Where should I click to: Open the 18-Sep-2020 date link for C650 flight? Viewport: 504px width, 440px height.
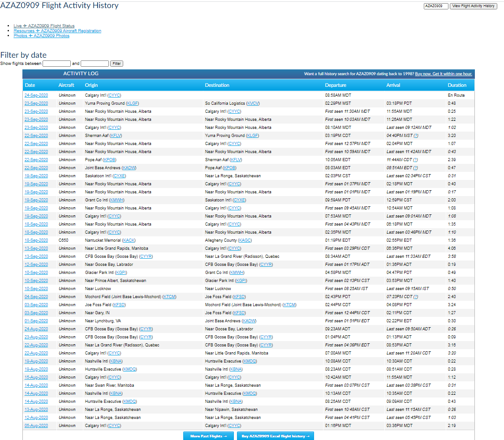36,240
